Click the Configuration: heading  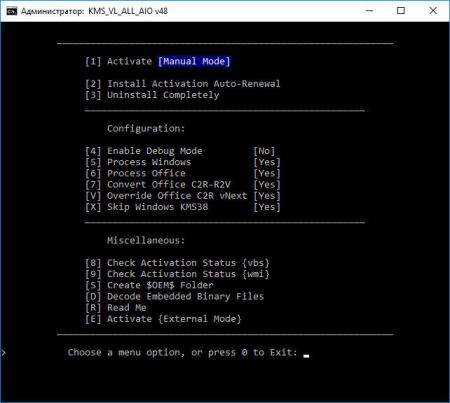click(146, 129)
